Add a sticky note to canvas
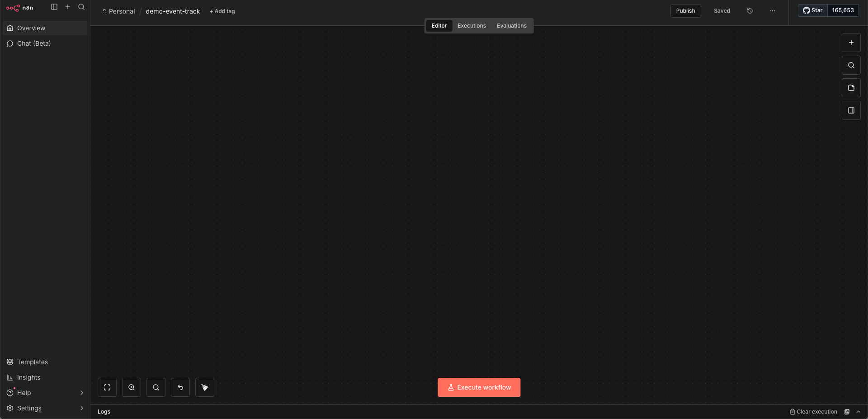 pyautogui.click(x=851, y=88)
